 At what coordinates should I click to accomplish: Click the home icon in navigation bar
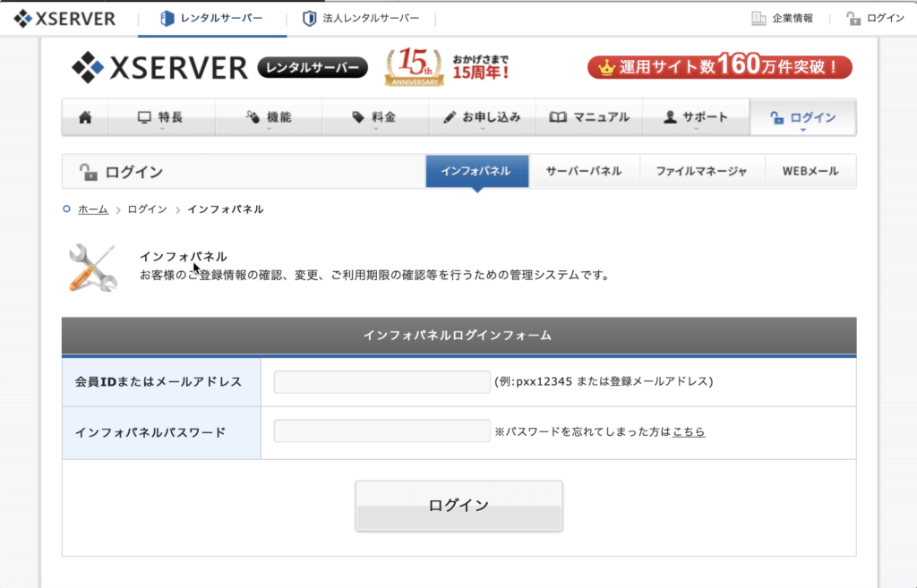tap(85, 117)
